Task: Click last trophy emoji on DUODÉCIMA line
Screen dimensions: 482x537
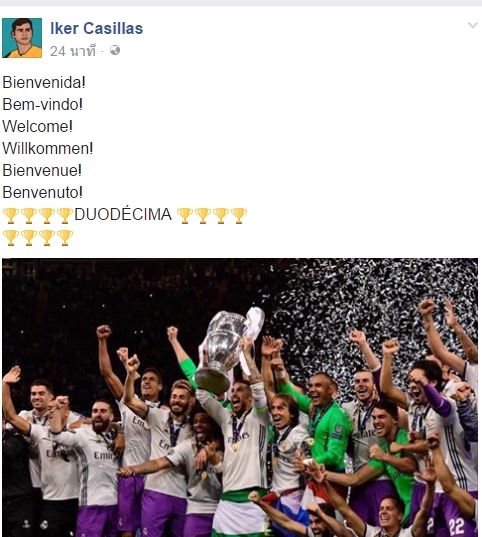Action: coord(239,216)
